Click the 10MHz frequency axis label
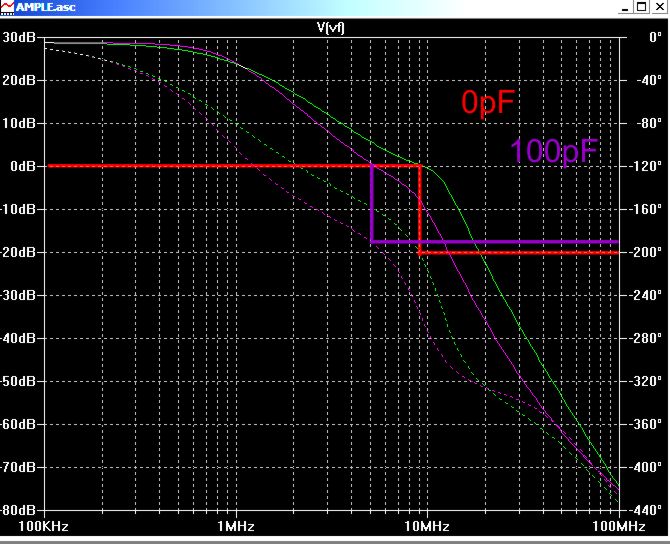This screenshot has width=670, height=544. pos(427,526)
